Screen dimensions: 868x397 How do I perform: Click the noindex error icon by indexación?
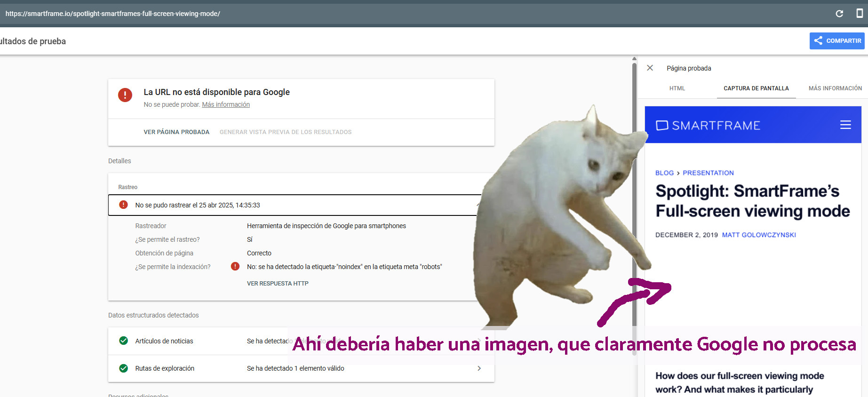coord(235,267)
